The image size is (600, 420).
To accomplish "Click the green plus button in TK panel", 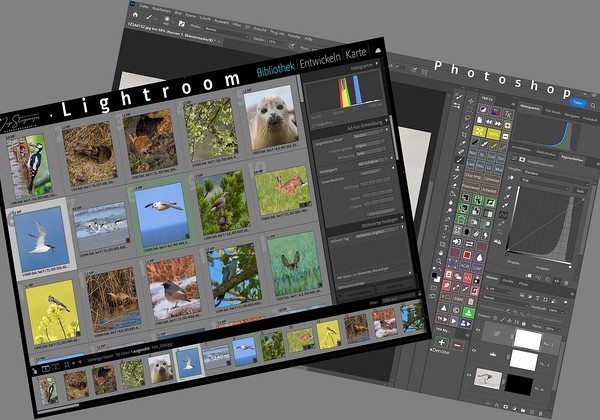I will pos(441,342).
